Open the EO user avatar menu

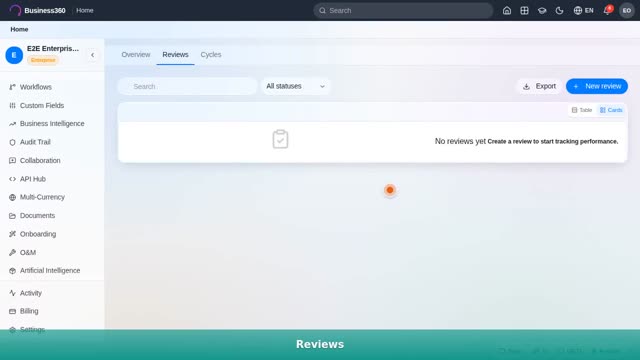627,11
